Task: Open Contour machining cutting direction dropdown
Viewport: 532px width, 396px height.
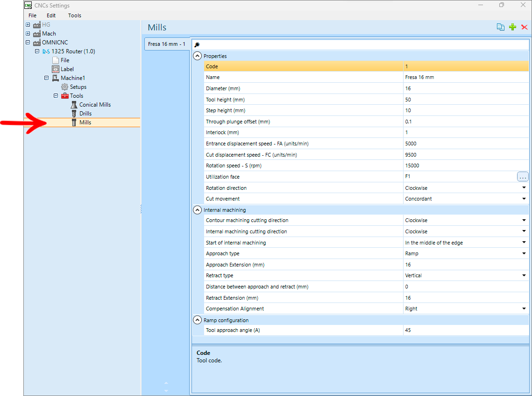Action: [x=524, y=220]
